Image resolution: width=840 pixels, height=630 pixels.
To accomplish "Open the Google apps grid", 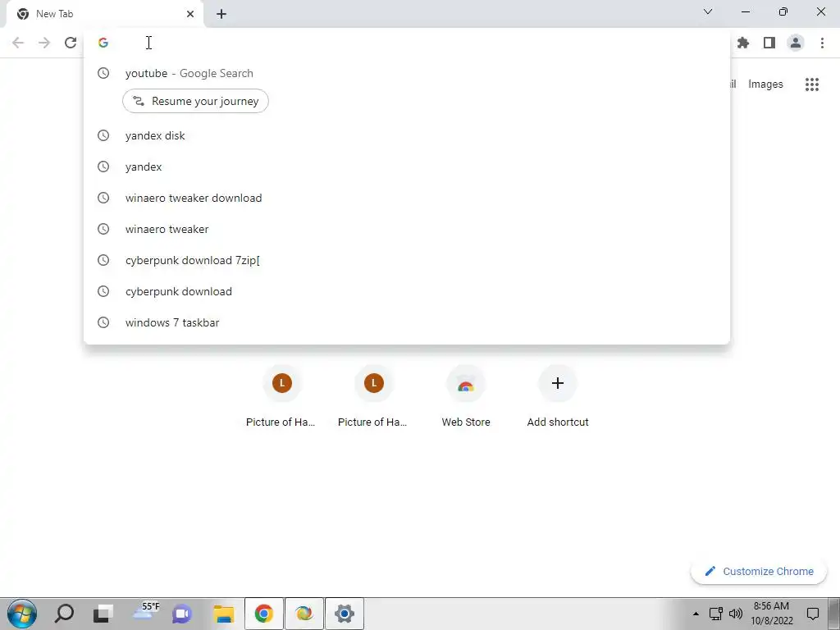I will [812, 84].
